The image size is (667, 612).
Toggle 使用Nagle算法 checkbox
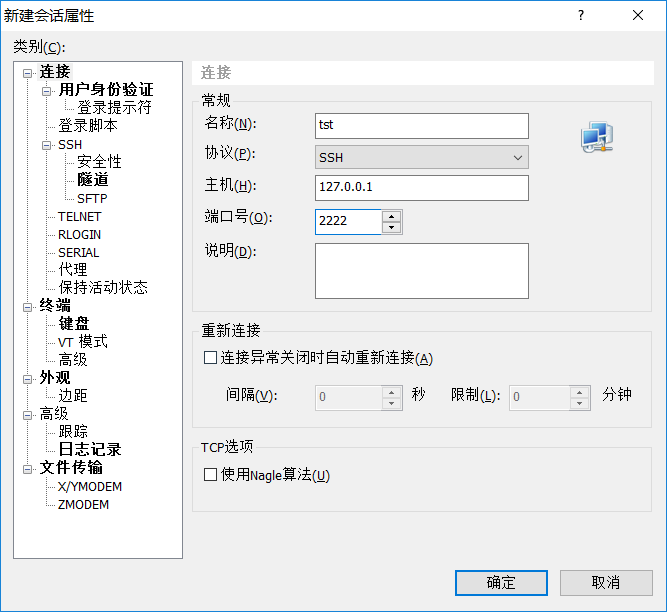[x=210, y=475]
